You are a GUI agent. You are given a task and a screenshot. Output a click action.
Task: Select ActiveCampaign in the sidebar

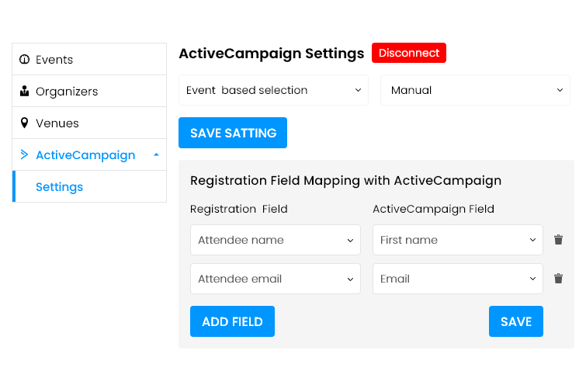pyautogui.click(x=89, y=154)
